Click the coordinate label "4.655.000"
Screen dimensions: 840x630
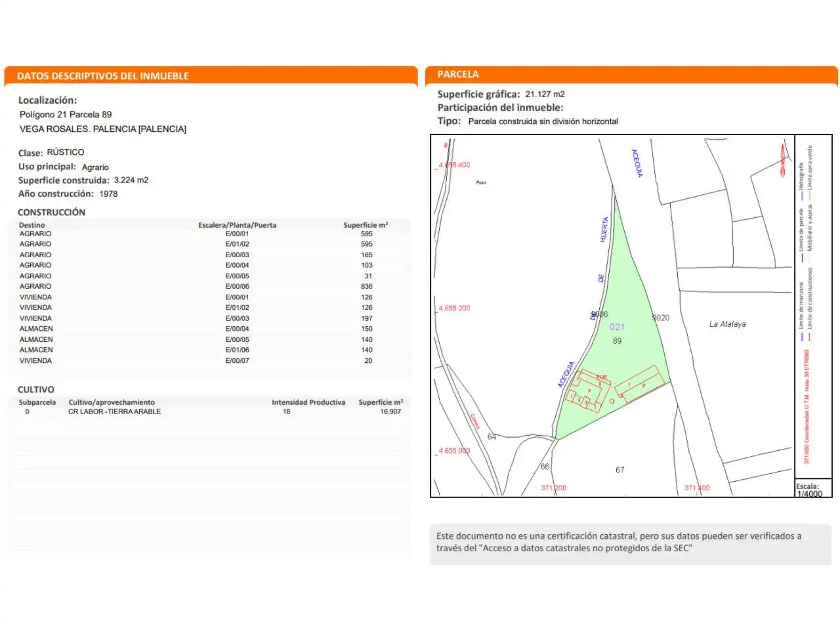tap(454, 451)
